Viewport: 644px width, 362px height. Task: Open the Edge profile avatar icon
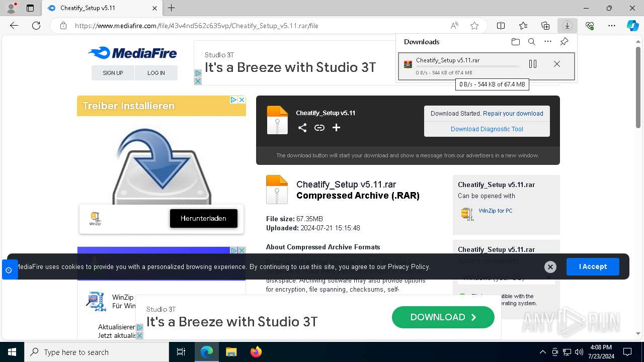(11, 8)
